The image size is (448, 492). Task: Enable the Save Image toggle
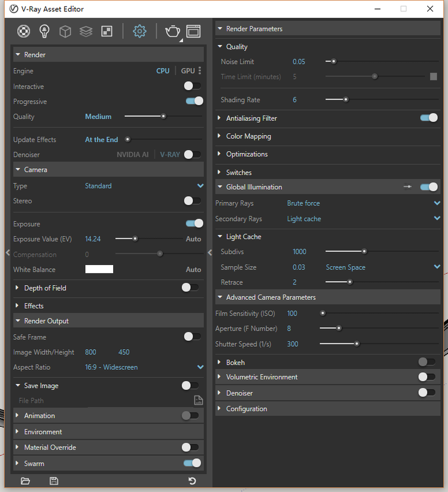click(190, 385)
